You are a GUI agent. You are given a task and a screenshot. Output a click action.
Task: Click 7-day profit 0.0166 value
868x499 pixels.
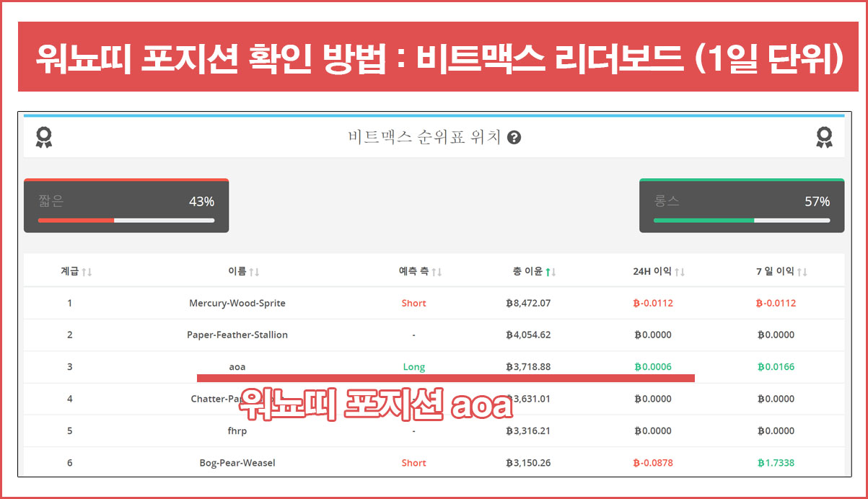click(x=776, y=367)
